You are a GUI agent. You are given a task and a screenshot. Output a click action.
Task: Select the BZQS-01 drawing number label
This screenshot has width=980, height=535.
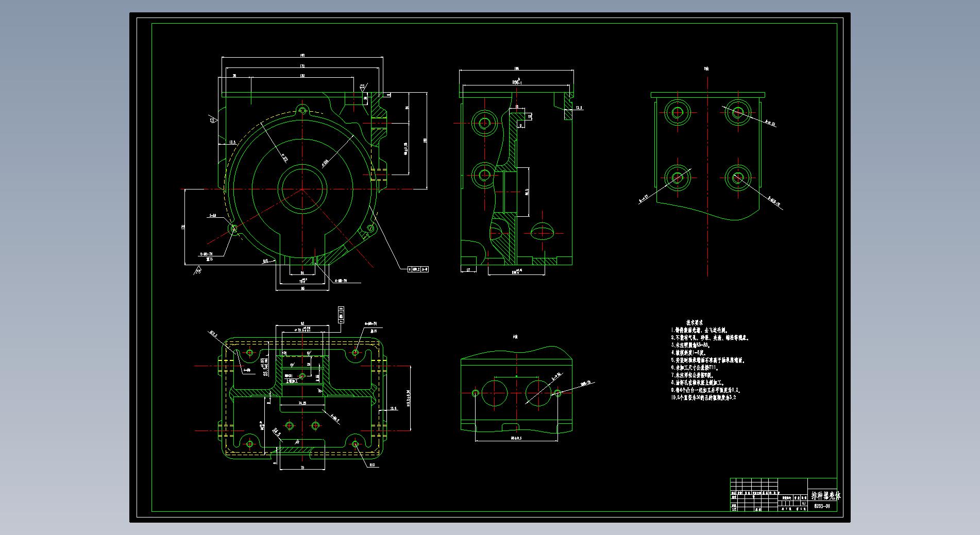pyautogui.click(x=822, y=506)
